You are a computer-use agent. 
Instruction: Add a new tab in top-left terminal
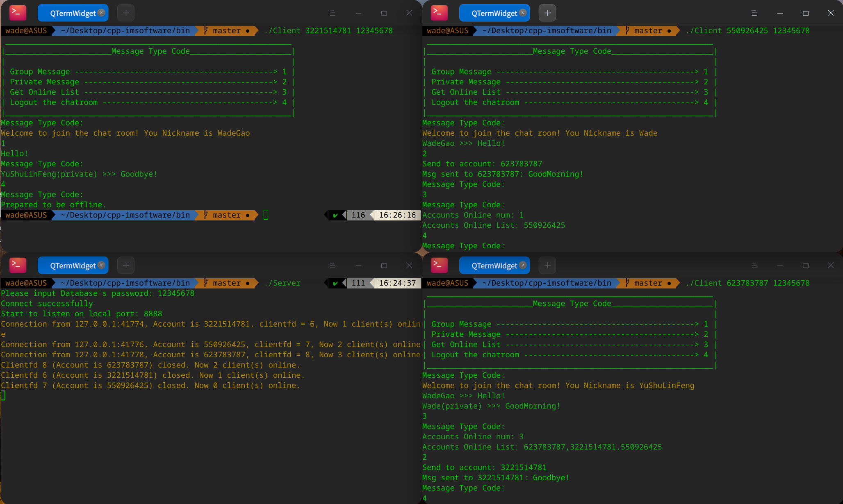126,13
